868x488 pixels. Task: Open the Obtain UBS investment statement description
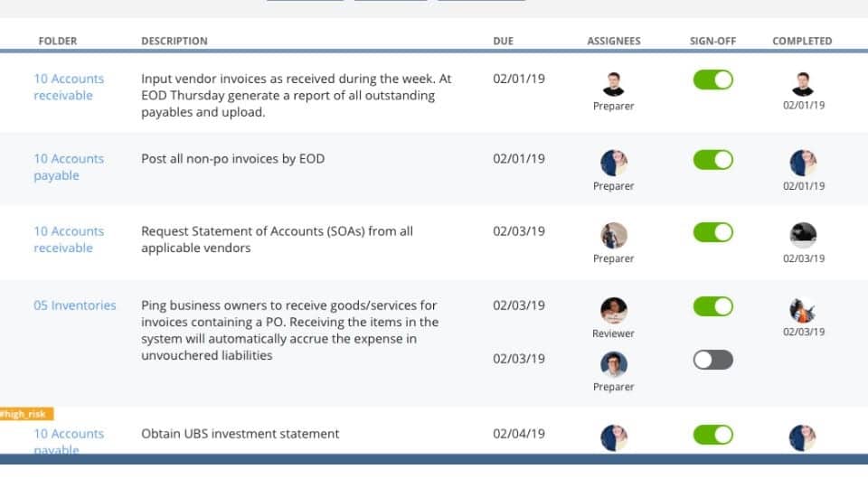241,434
